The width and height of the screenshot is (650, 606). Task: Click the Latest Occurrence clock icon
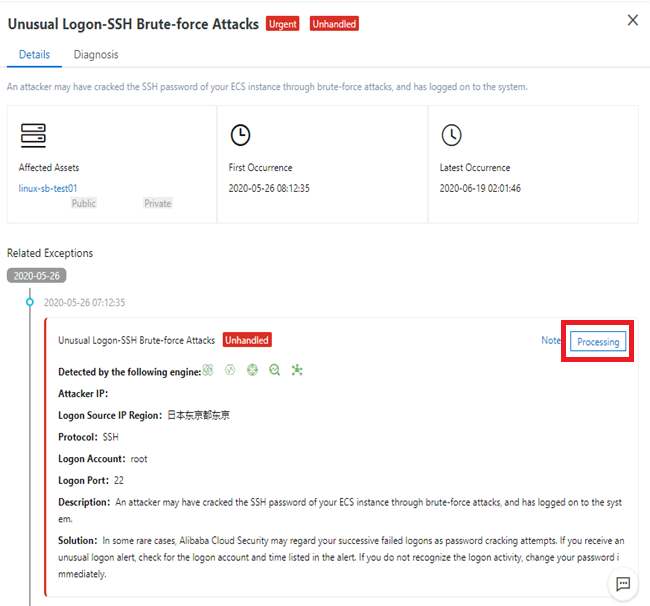tap(451, 135)
